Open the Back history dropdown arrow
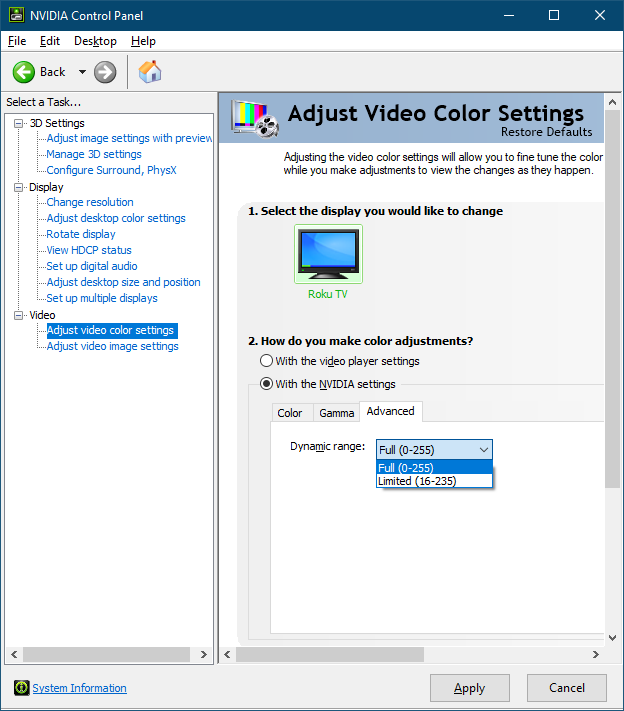 pyautogui.click(x=82, y=72)
